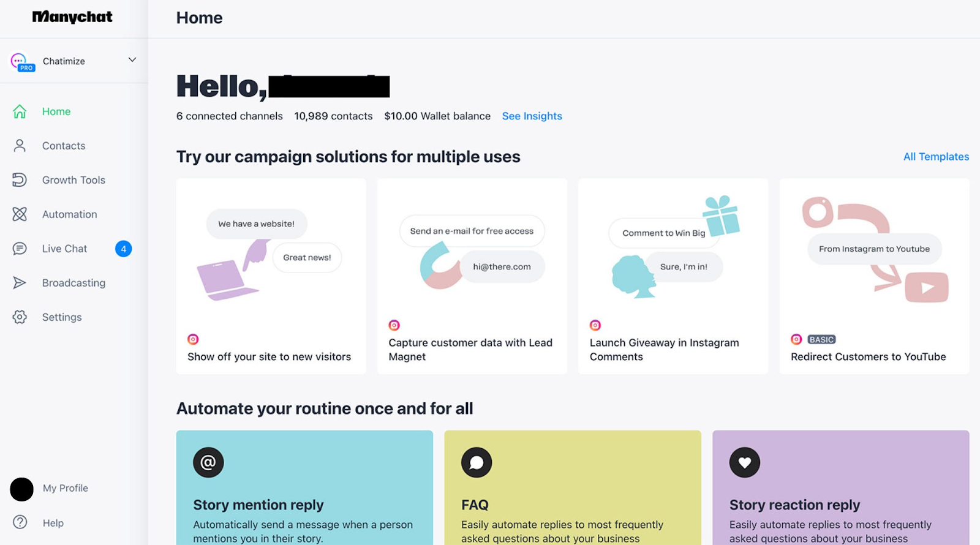The width and height of the screenshot is (980, 545).
Task: Click the FAQ speech bubble icon
Action: point(476,462)
